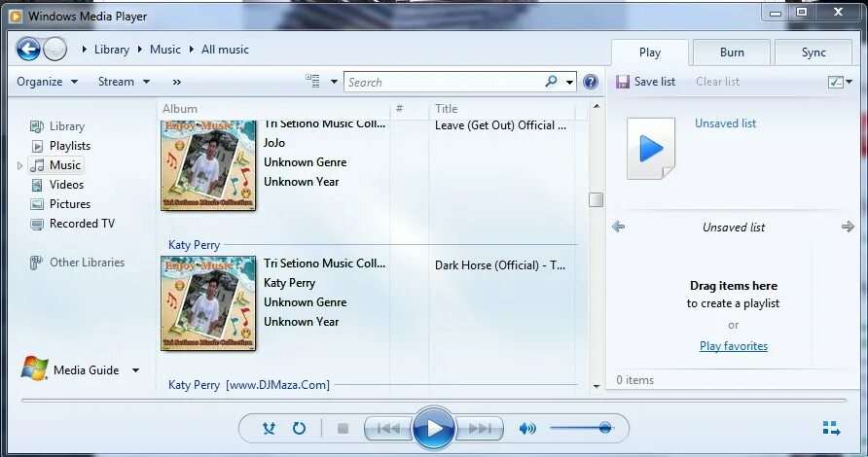This screenshot has height=457, width=868.
Task: Open the Organize dropdown menu
Action: [x=47, y=82]
